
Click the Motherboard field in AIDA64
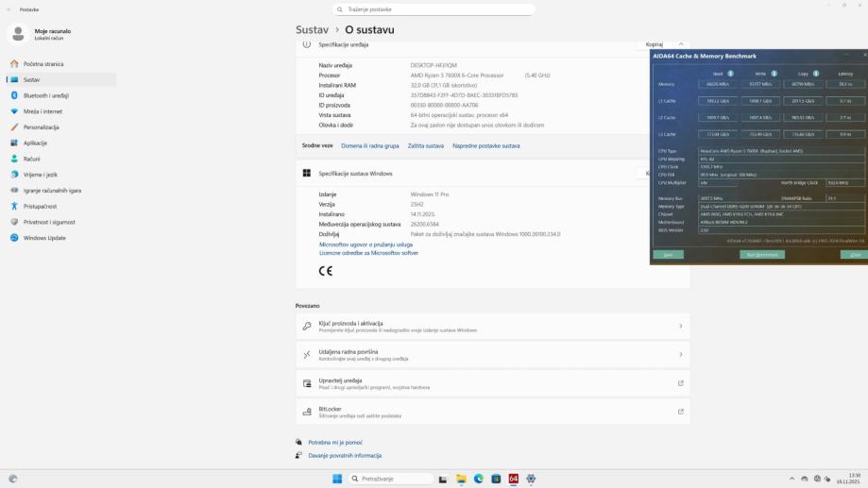tap(781, 223)
